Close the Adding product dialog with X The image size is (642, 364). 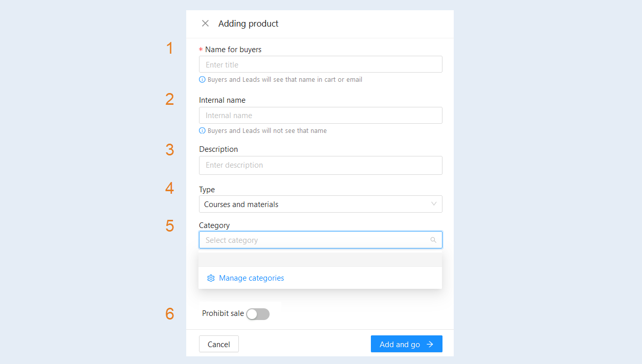(205, 24)
